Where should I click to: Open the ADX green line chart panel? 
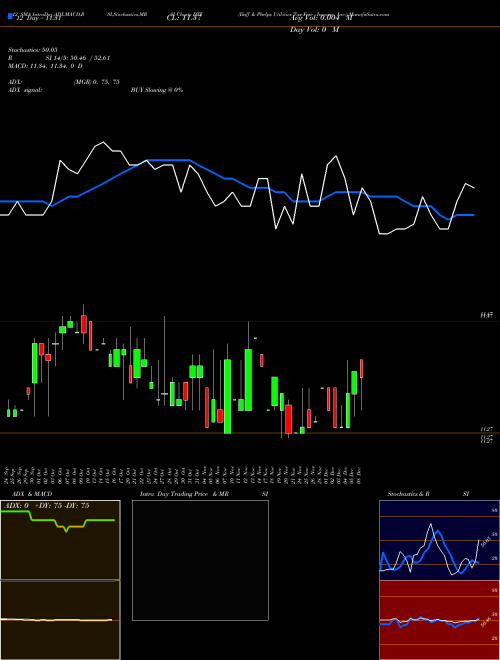[x=60, y=540]
